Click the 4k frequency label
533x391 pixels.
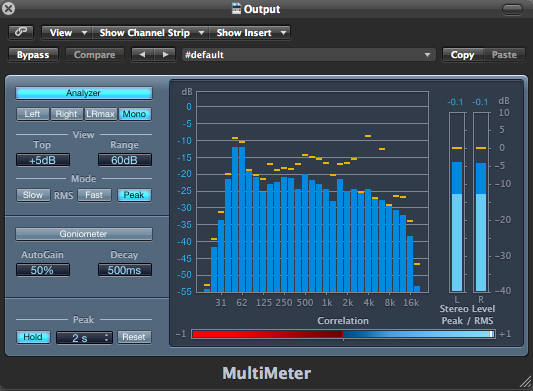pyautogui.click(x=369, y=303)
